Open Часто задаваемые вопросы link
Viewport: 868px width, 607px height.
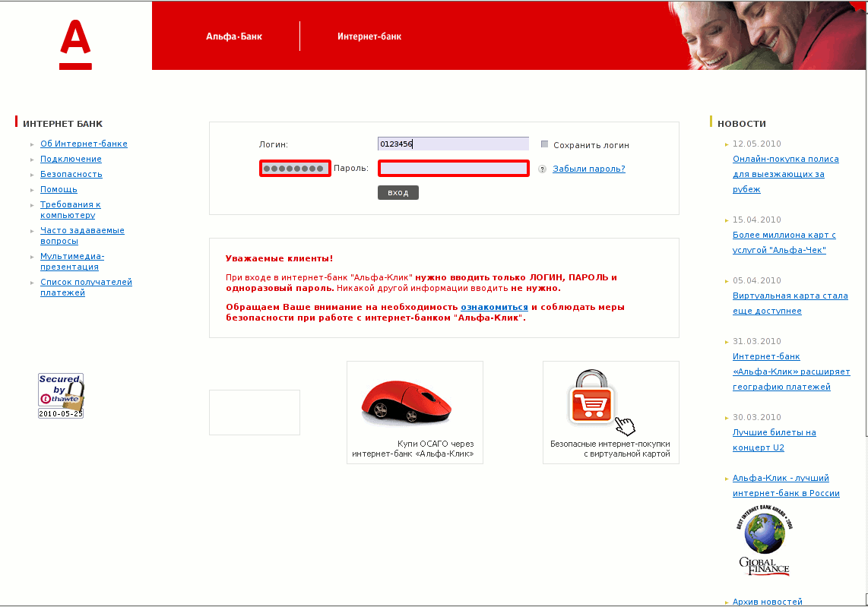(x=82, y=236)
